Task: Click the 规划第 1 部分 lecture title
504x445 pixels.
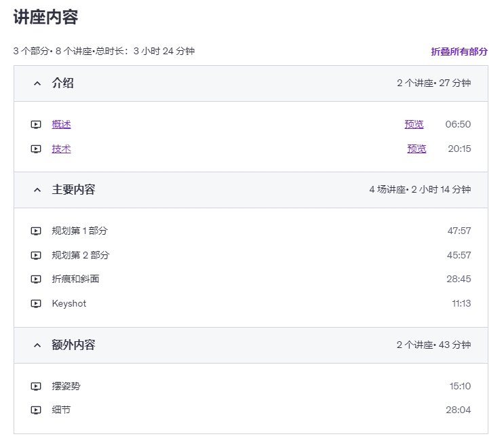Action: (x=80, y=231)
